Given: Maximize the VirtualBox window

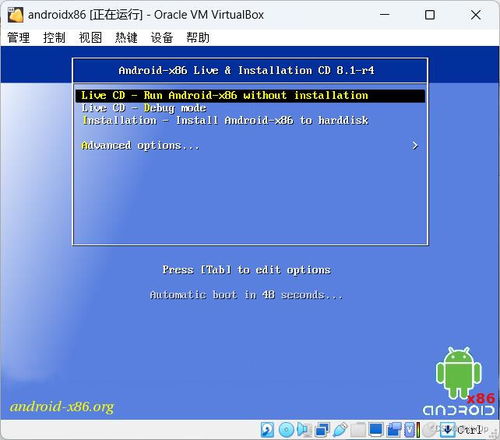Looking at the screenshot, I should pyautogui.click(x=430, y=15).
